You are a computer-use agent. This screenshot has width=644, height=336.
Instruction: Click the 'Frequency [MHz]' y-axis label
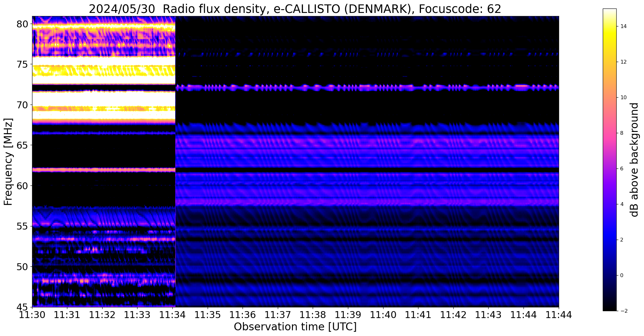click(x=8, y=162)
